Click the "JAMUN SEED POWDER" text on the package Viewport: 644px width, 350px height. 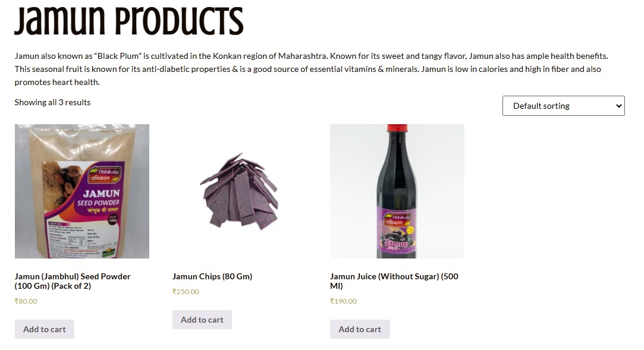100,198
